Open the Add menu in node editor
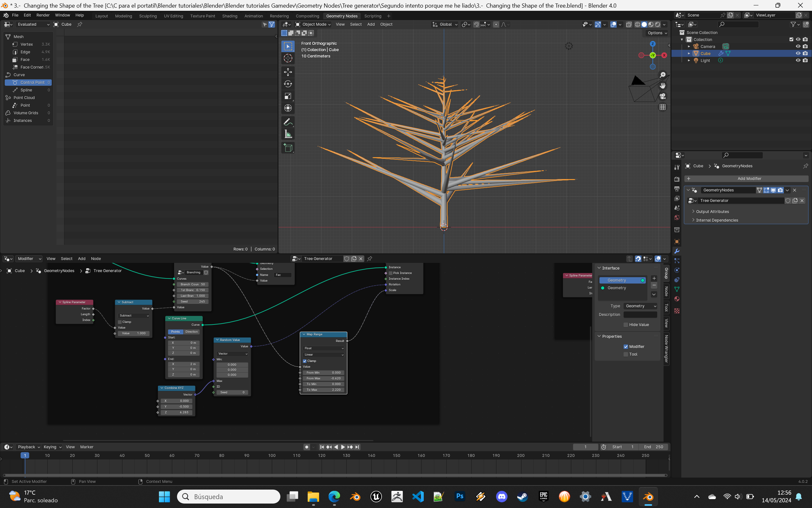Viewport: 812px width, 508px height. [82, 258]
